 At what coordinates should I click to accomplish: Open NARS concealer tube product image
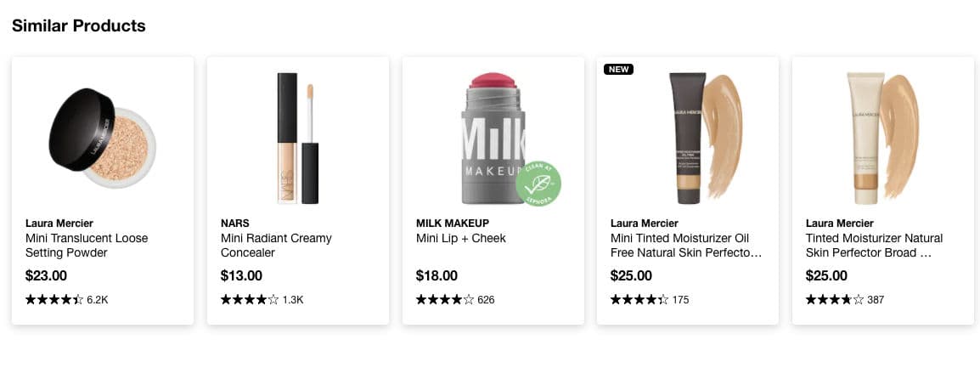pyautogui.click(x=298, y=139)
